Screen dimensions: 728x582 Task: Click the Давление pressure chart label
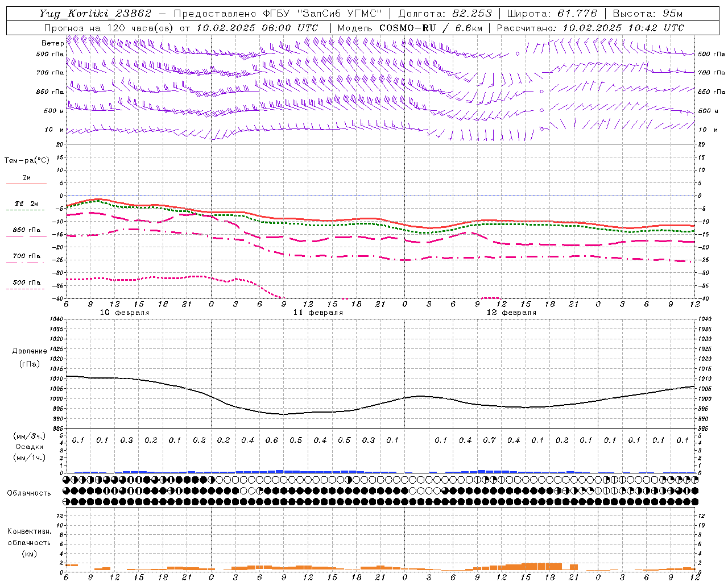(x=30, y=351)
